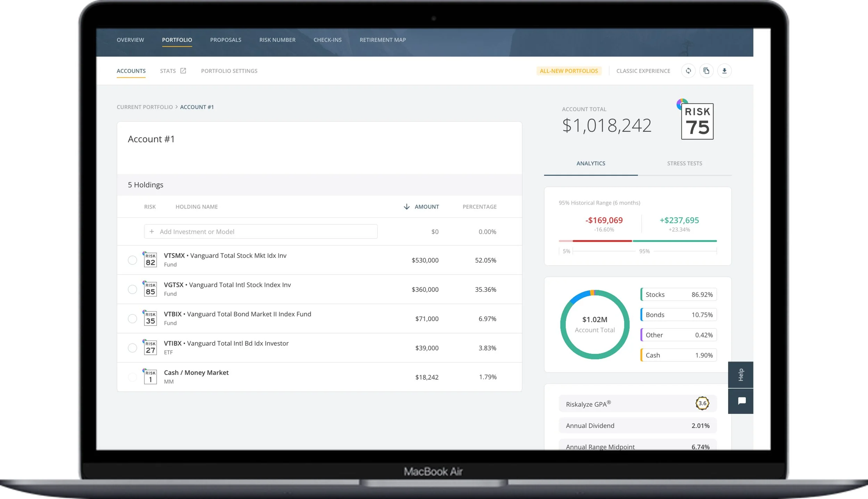Click the breadcrumb chevron after Current Portfolio
This screenshot has height=499, width=868.
point(176,107)
